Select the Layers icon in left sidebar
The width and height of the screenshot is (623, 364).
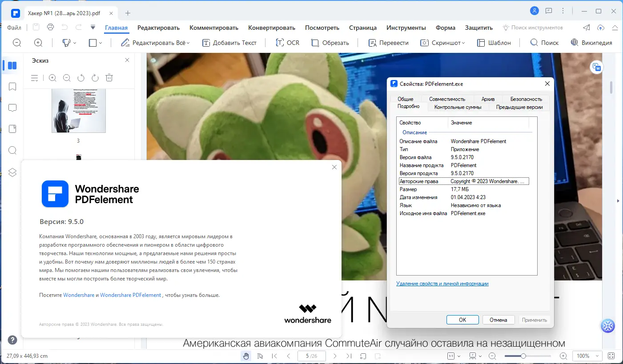pyautogui.click(x=12, y=171)
